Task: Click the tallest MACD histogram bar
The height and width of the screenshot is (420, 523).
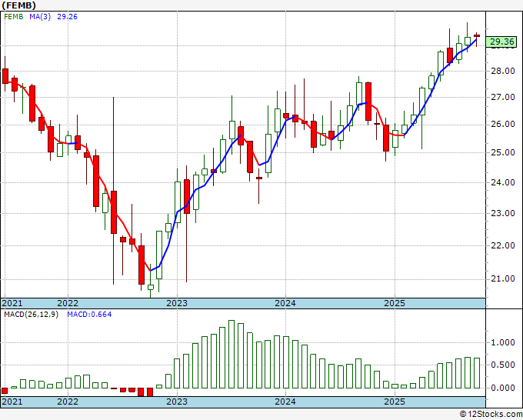Action: click(x=232, y=355)
